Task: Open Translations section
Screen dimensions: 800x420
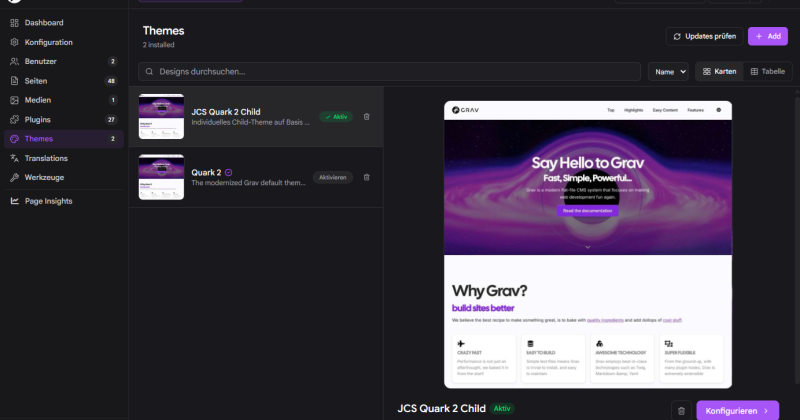Action: [x=64, y=158]
